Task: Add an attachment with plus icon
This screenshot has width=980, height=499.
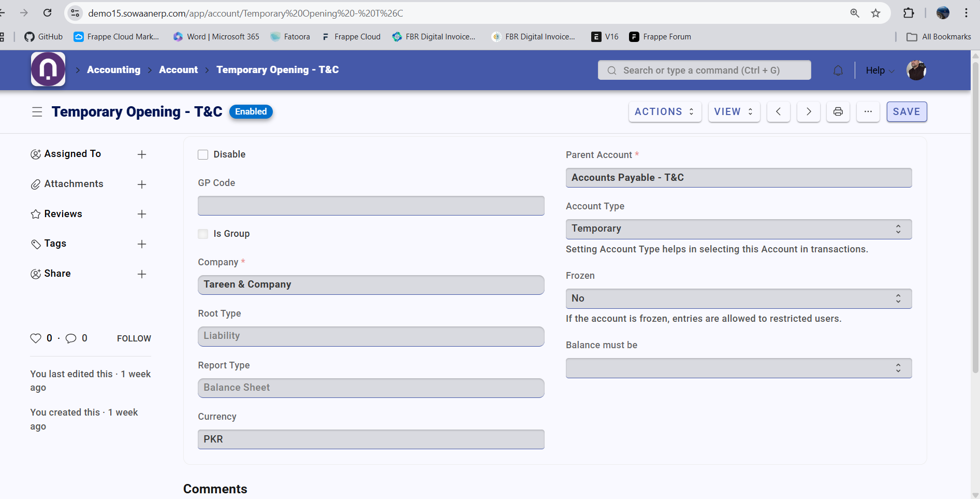Action: (142, 184)
